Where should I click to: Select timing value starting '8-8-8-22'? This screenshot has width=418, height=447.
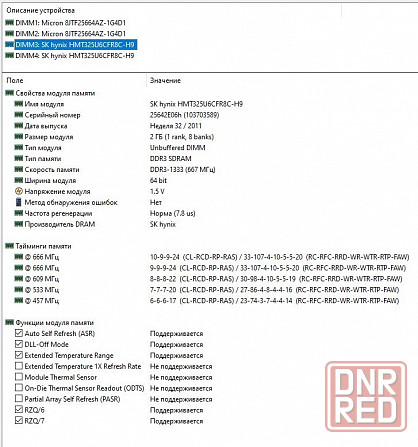coord(276,279)
